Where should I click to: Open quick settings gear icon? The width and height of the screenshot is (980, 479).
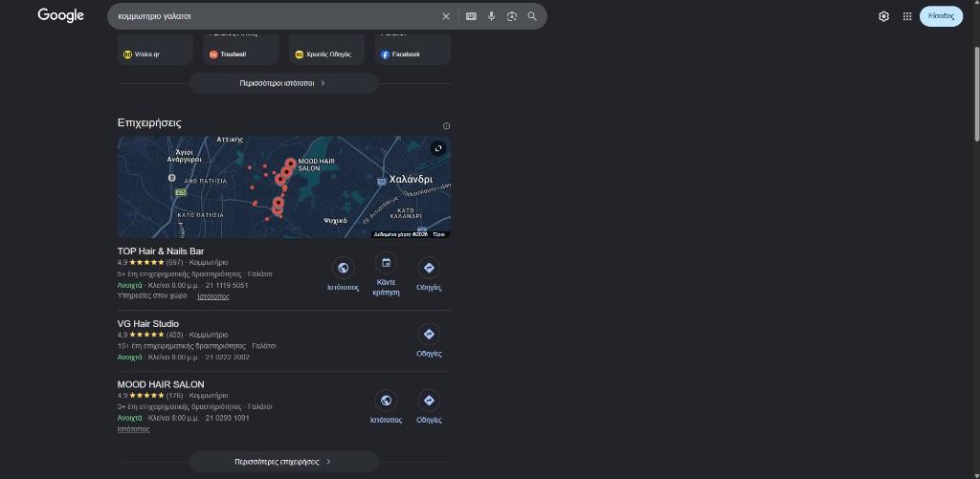point(883,16)
